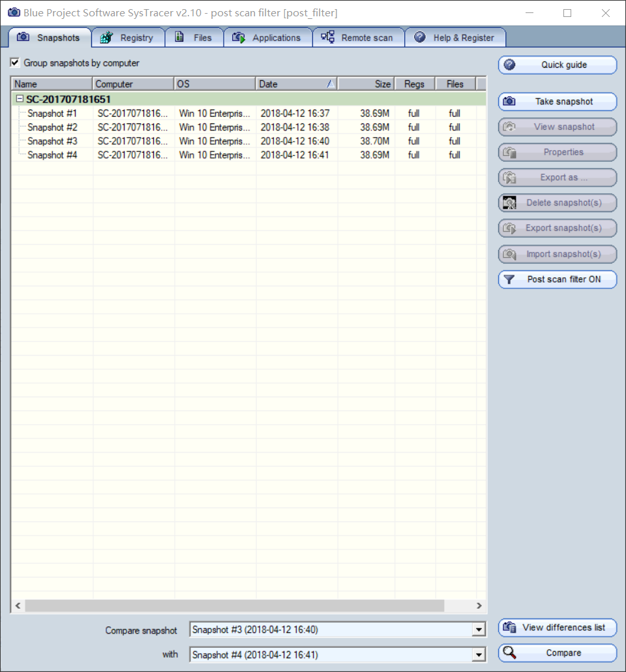Select the Snapshot #4 row
Viewport: 626px width, 672px height.
248,155
